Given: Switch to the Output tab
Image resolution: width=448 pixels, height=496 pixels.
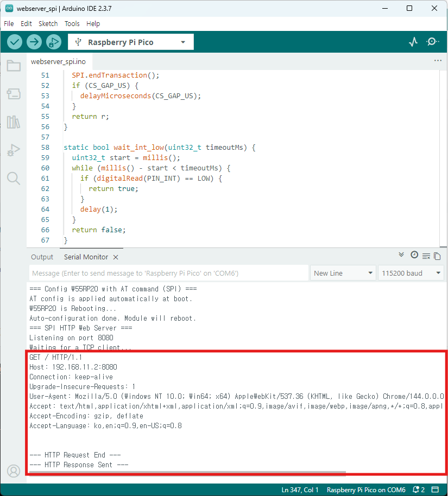Looking at the screenshot, I should coord(42,257).
